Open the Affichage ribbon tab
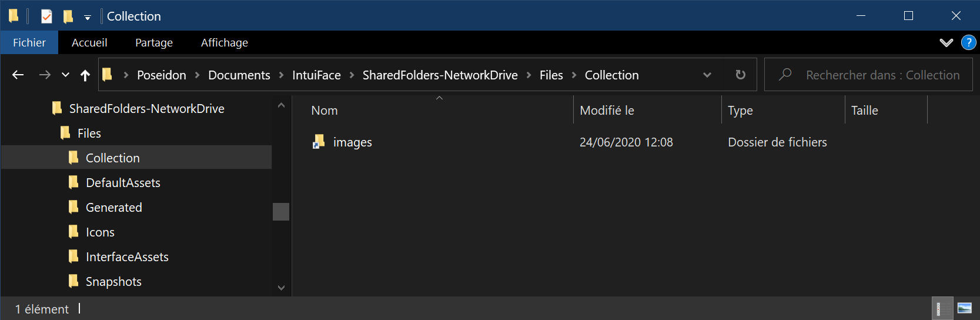 [x=224, y=42]
